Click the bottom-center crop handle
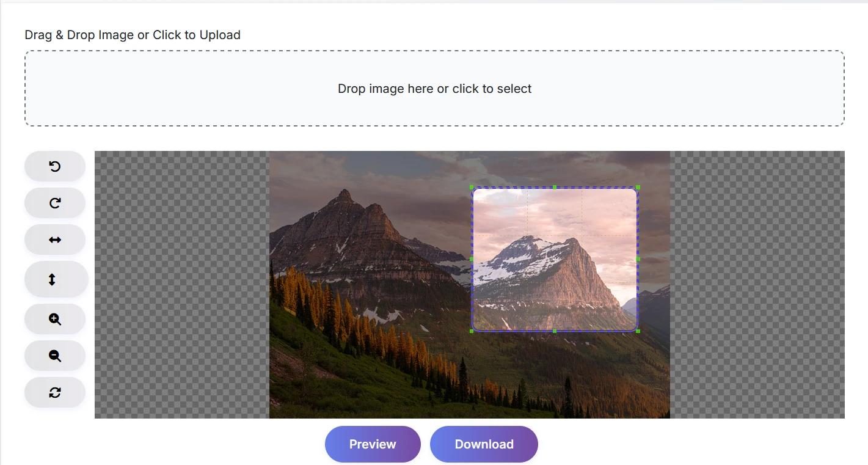 pyautogui.click(x=555, y=331)
